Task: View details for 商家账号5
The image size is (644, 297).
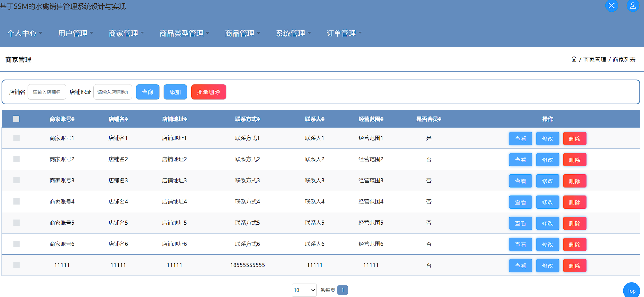Action: pyautogui.click(x=521, y=223)
